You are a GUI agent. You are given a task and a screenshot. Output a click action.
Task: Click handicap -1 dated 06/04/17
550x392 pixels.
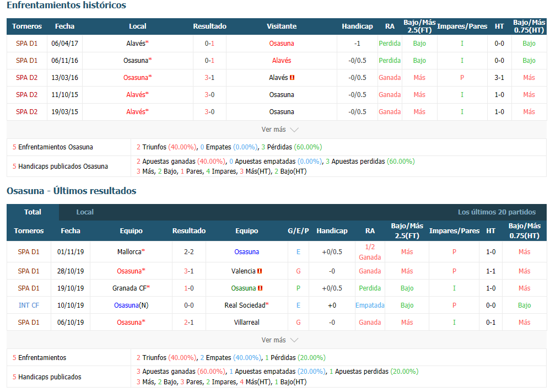(x=357, y=44)
